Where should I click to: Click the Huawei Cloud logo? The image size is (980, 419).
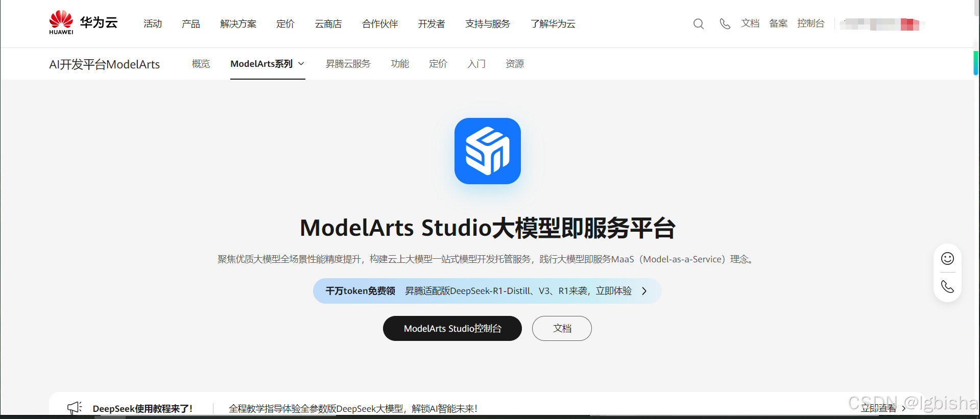click(x=83, y=23)
